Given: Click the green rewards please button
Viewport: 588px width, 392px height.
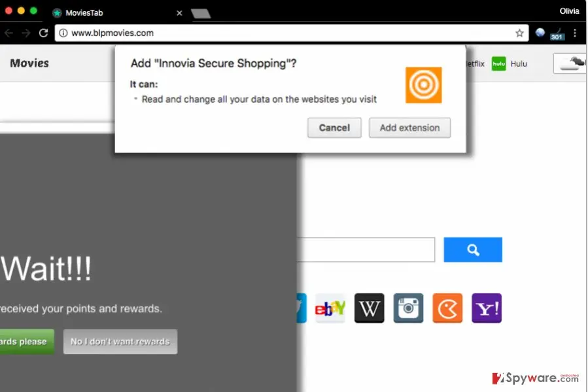Looking at the screenshot, I should coord(26,342).
